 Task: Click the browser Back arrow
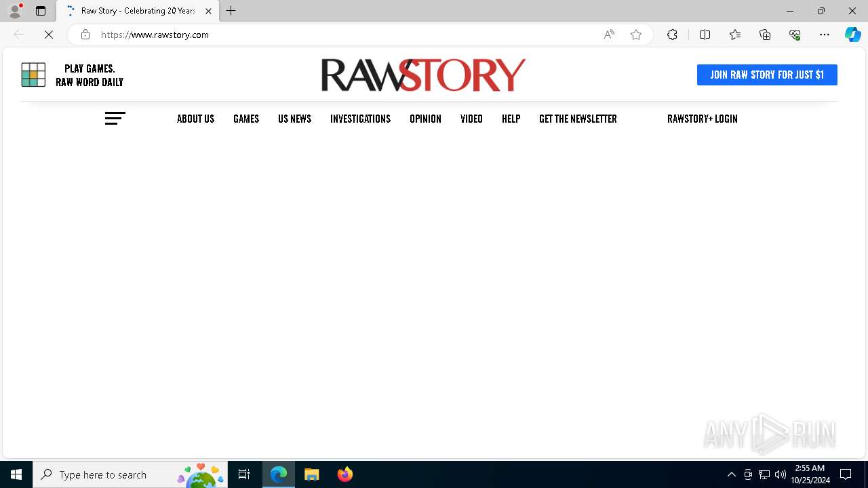tap(19, 35)
